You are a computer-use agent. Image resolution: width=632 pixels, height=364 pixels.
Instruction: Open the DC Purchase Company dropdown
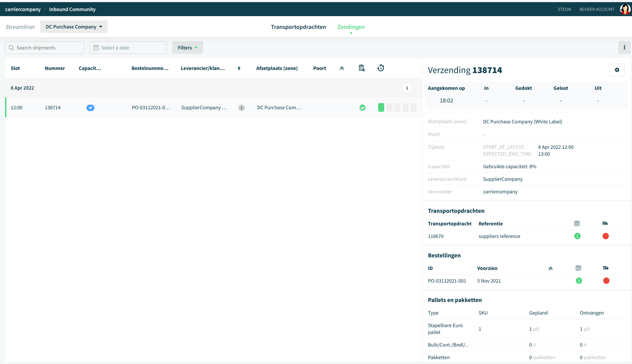click(74, 27)
